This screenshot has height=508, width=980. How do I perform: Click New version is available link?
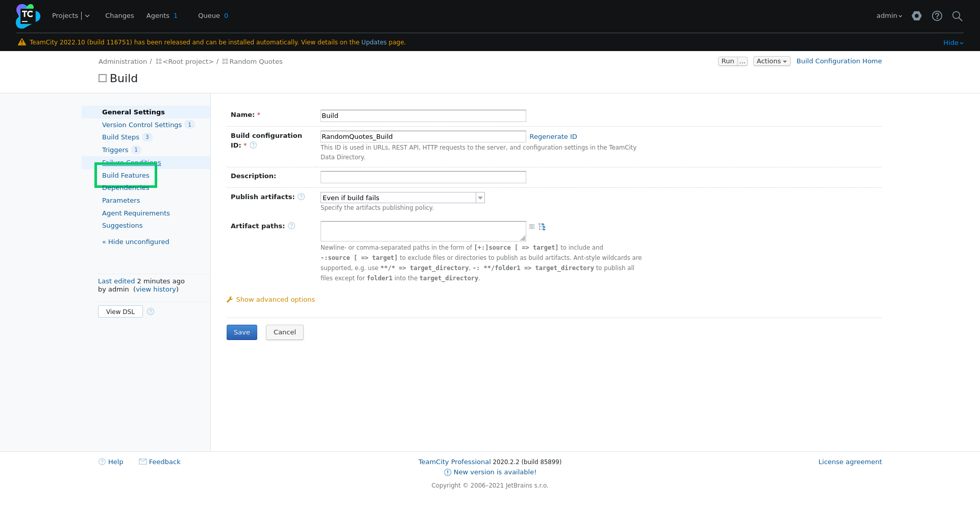pyautogui.click(x=495, y=472)
